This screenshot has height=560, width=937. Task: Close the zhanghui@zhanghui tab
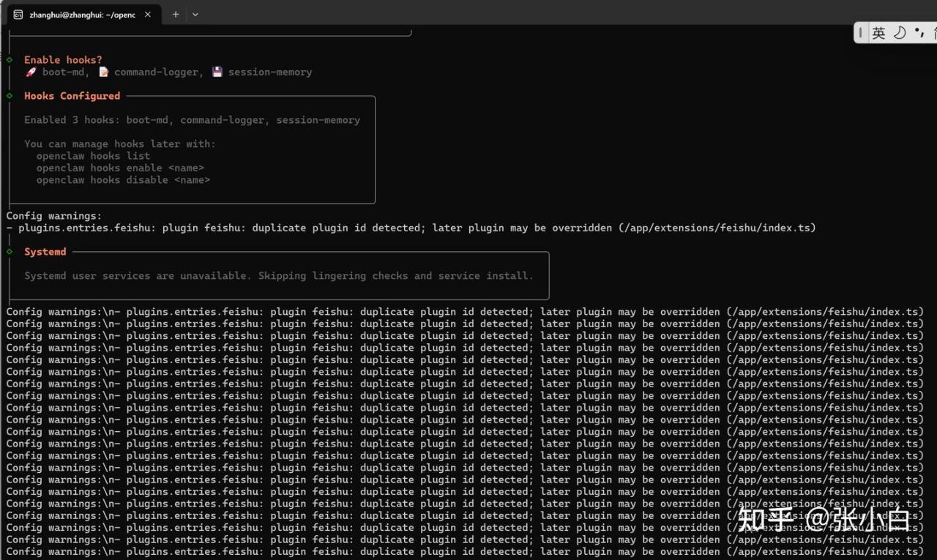click(148, 15)
